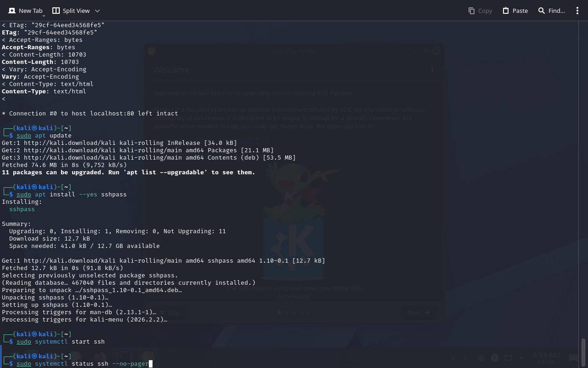The image size is (588, 368).
Task: Open the Find search bar
Action: point(551,11)
